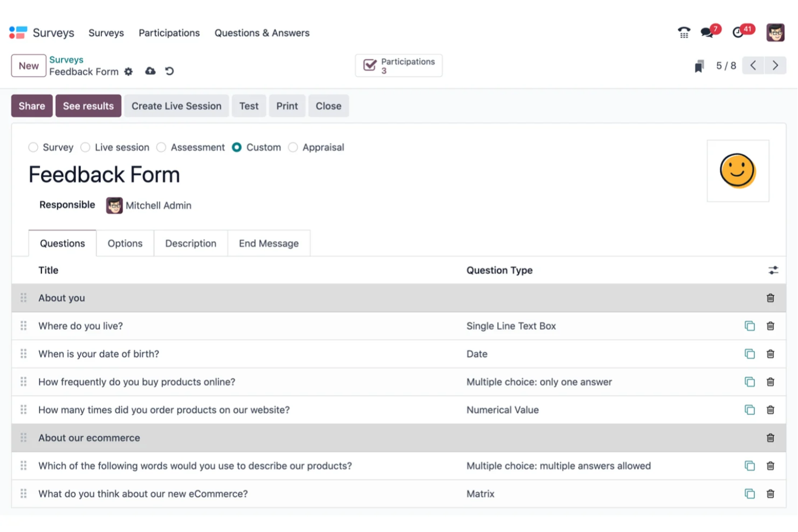Open the column settings adjust icon
The width and height of the screenshot is (798, 532).
pyautogui.click(x=773, y=271)
